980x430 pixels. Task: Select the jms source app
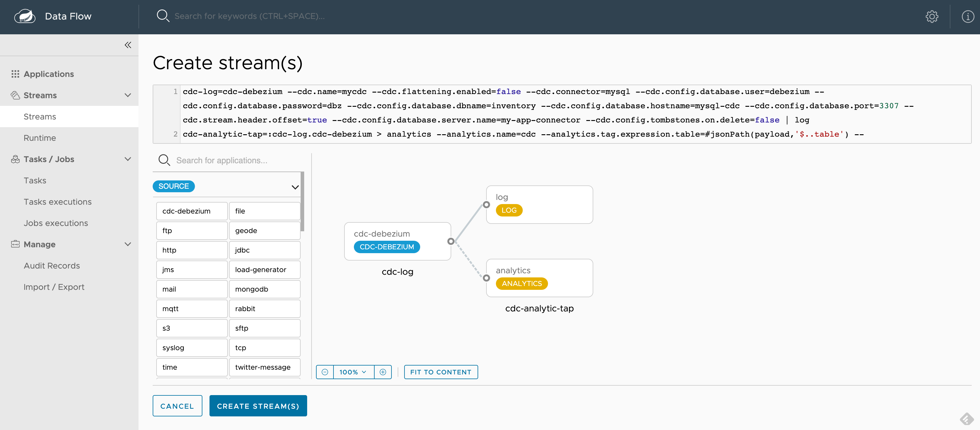pos(192,269)
